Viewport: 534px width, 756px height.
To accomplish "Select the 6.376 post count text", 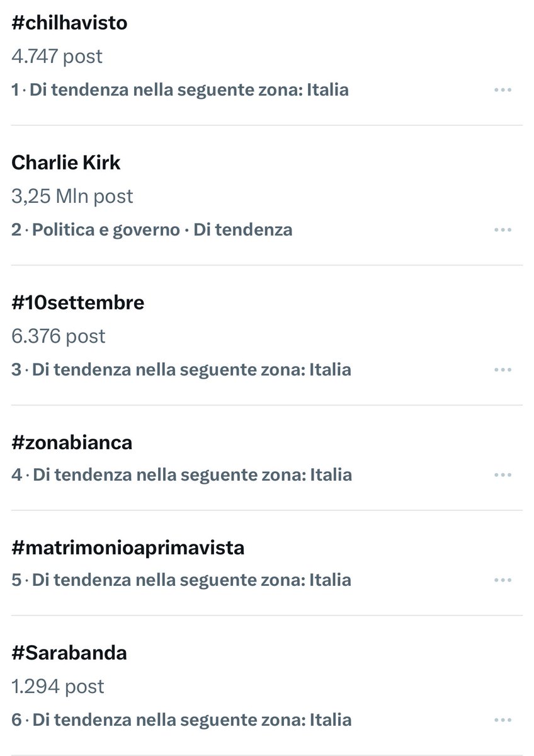I will 59,336.
